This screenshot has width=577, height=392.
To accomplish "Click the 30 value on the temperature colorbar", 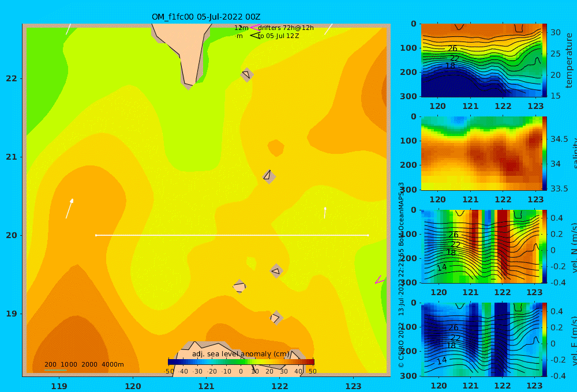I will pos(555,32).
